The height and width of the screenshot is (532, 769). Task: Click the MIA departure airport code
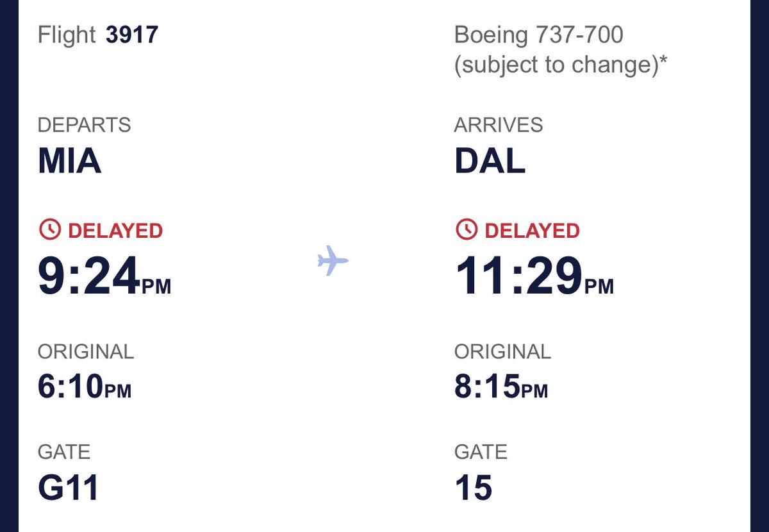[69, 162]
